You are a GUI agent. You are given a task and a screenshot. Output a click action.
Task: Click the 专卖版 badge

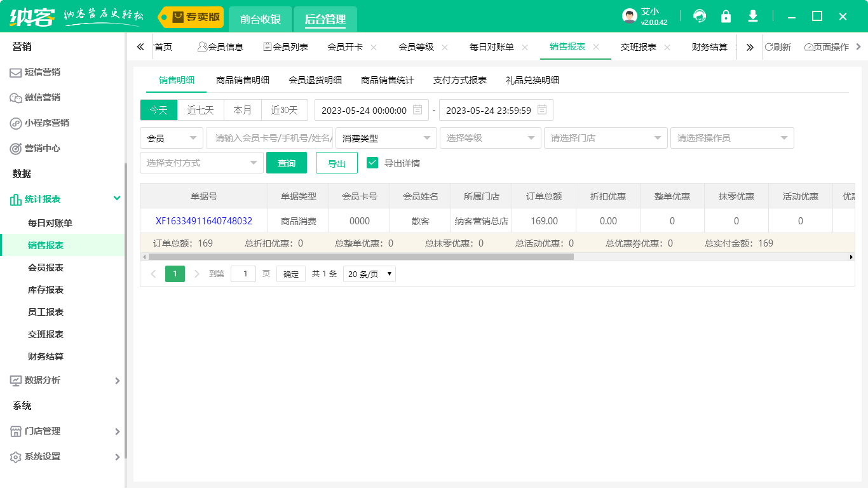[x=191, y=17]
